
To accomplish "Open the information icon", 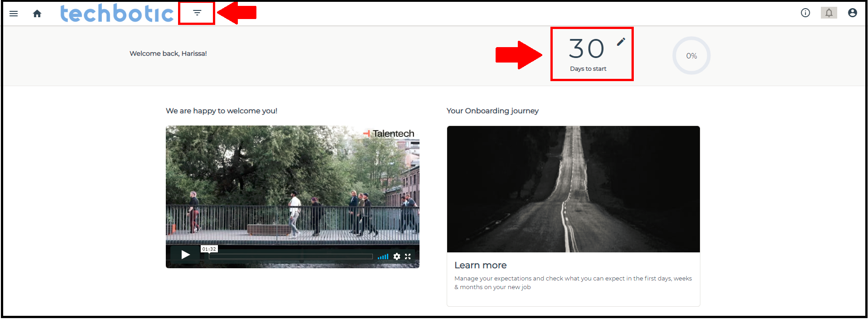I will pyautogui.click(x=805, y=13).
